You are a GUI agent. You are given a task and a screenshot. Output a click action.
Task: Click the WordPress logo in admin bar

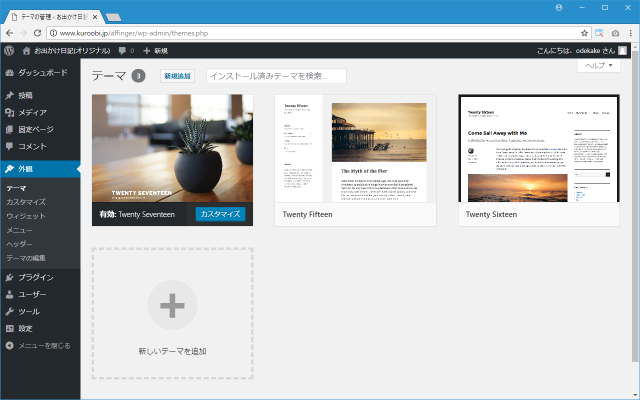[9, 50]
